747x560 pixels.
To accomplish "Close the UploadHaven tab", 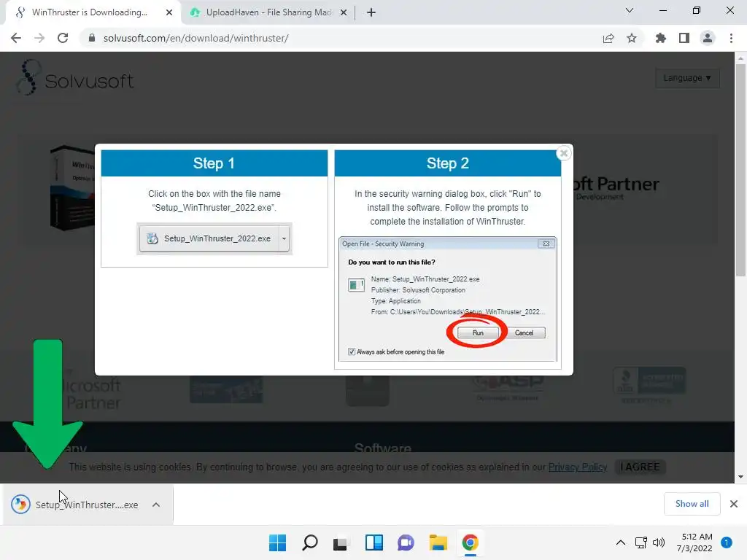I will [x=344, y=12].
